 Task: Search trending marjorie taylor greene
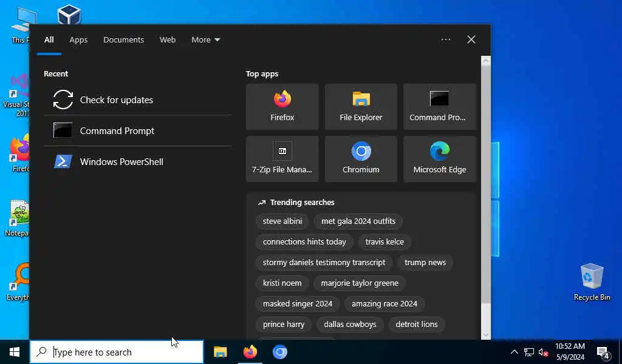click(x=360, y=283)
